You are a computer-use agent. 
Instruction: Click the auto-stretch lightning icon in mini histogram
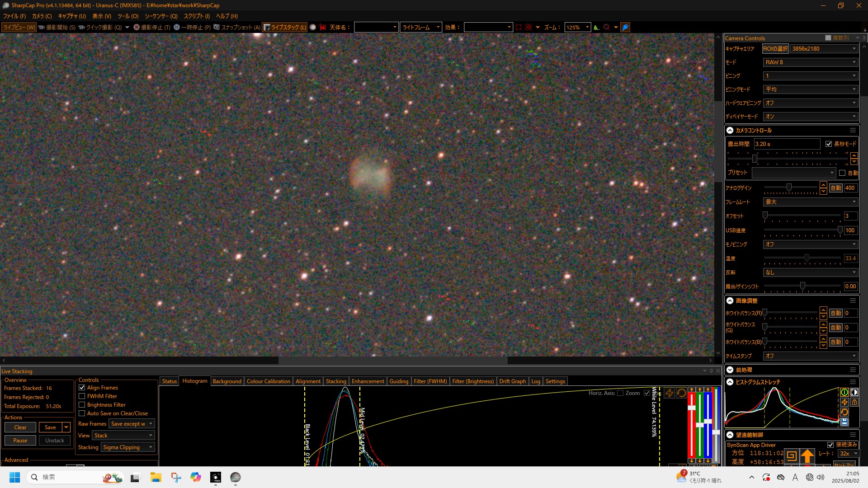click(x=844, y=402)
